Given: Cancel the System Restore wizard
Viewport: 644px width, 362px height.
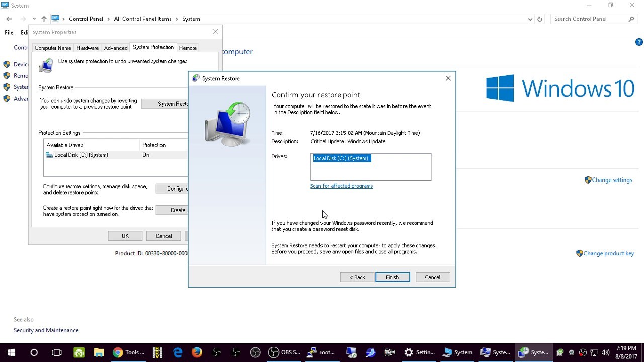Looking at the screenshot, I should pyautogui.click(x=433, y=277).
